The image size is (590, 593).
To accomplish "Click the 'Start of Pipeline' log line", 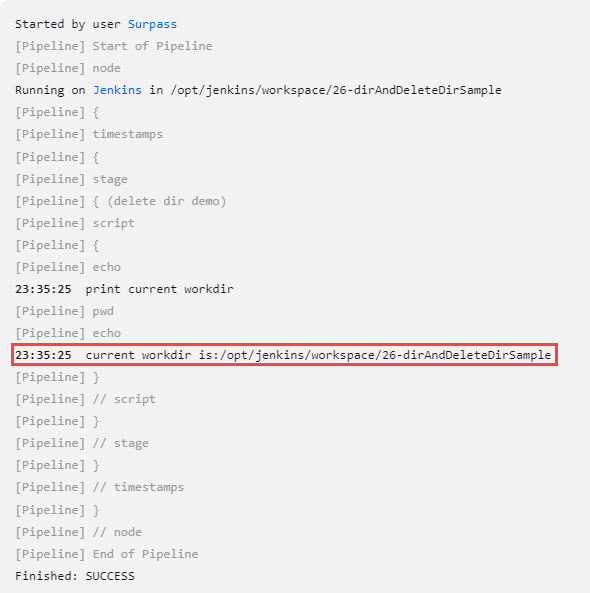I will (114, 46).
